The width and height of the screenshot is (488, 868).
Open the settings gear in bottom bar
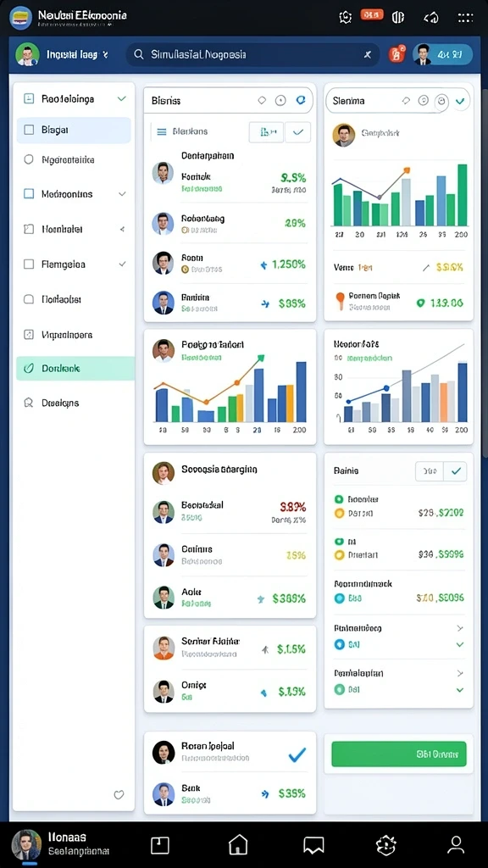tap(385, 845)
